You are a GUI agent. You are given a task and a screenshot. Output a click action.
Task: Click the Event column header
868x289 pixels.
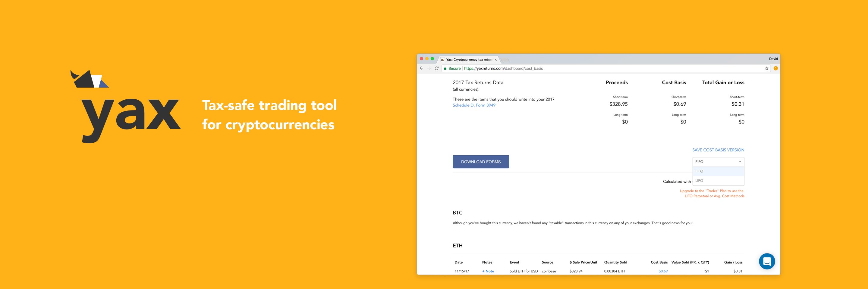(514, 263)
